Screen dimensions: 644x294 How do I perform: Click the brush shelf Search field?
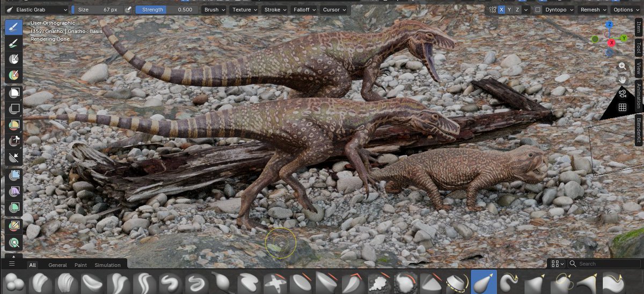click(604, 264)
